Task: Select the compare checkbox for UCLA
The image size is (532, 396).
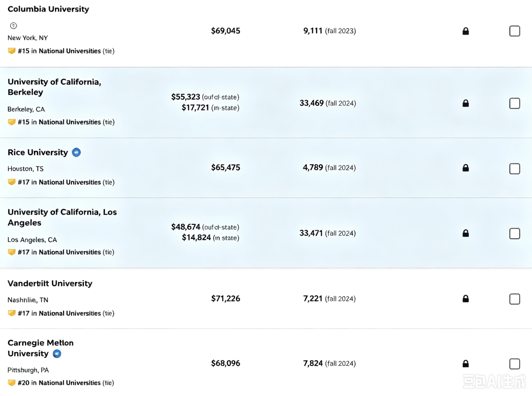Action: (514, 234)
